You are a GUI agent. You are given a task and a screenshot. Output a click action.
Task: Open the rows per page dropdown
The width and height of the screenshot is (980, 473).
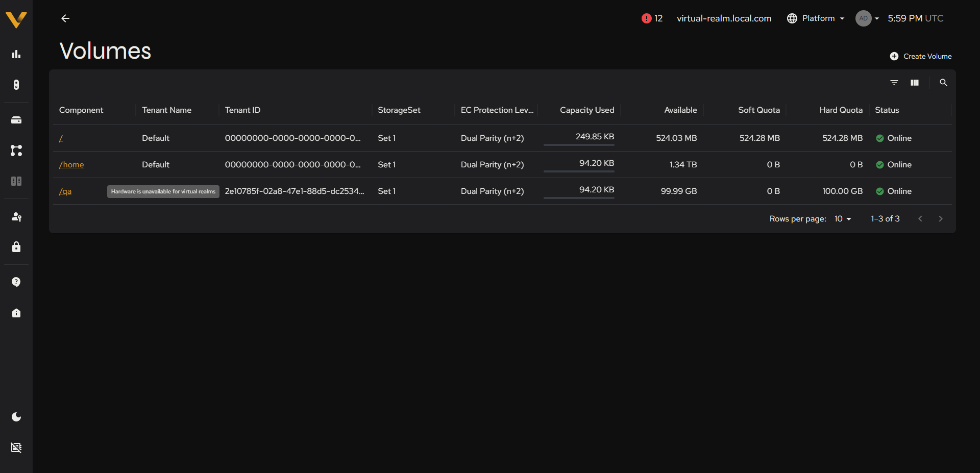pos(843,219)
